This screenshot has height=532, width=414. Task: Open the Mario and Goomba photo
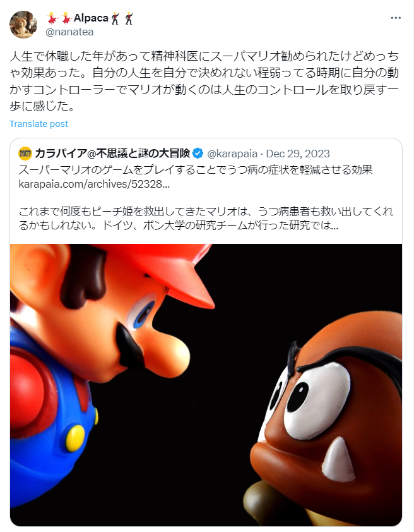(206, 385)
